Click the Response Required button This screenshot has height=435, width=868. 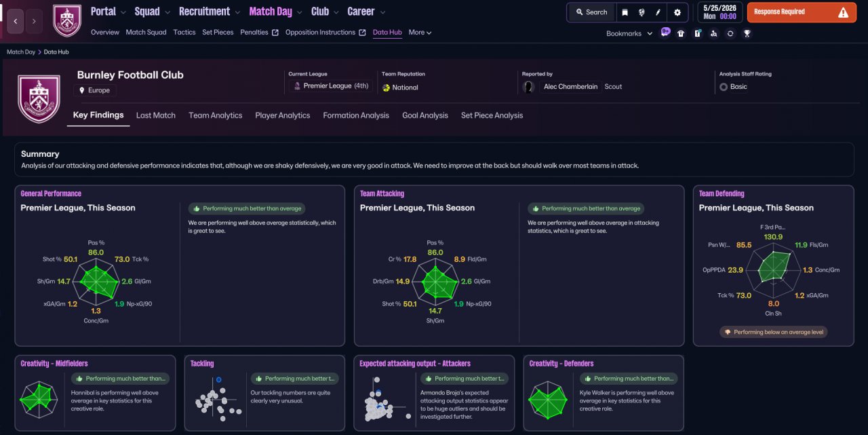click(802, 12)
